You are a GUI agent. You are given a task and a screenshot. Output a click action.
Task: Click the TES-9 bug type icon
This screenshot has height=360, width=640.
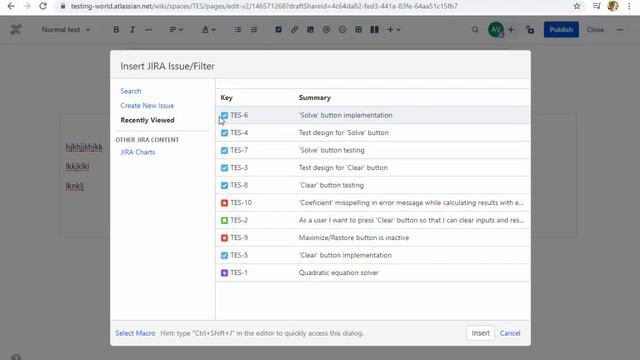224,238
